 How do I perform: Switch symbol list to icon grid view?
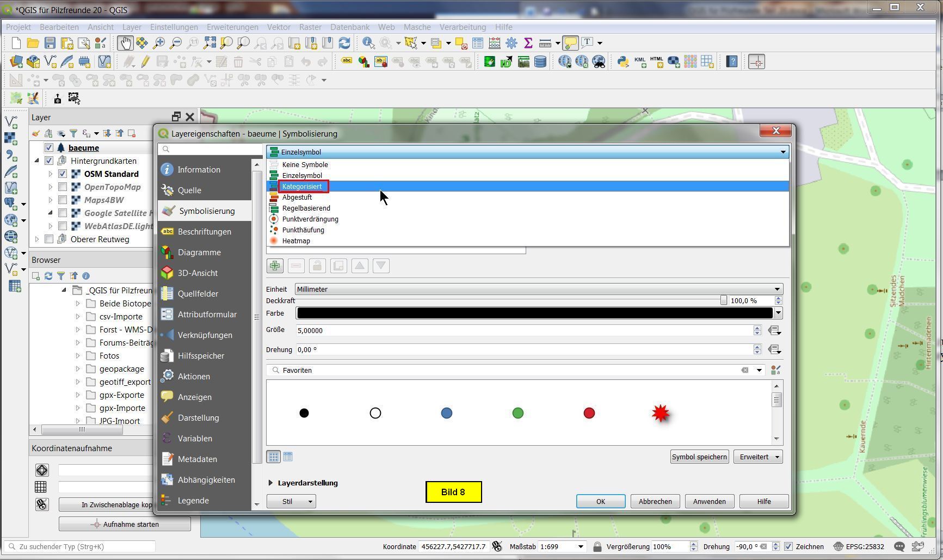pyautogui.click(x=274, y=457)
